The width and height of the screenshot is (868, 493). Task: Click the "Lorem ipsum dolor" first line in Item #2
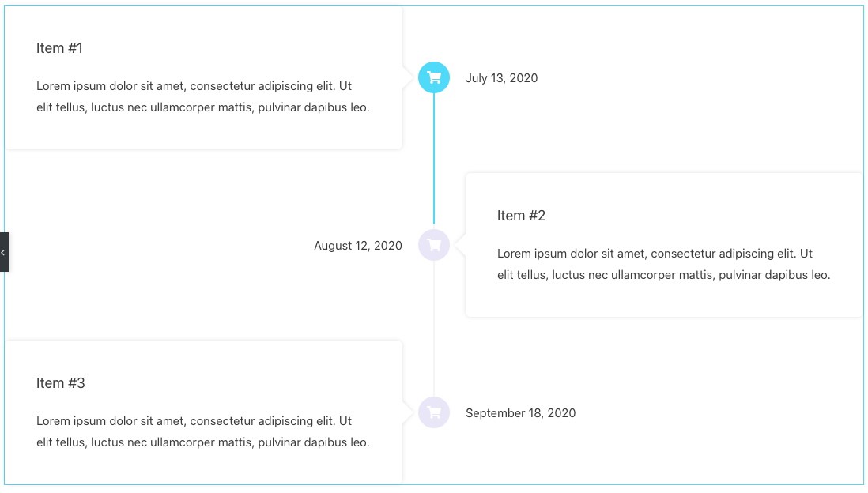pos(655,254)
